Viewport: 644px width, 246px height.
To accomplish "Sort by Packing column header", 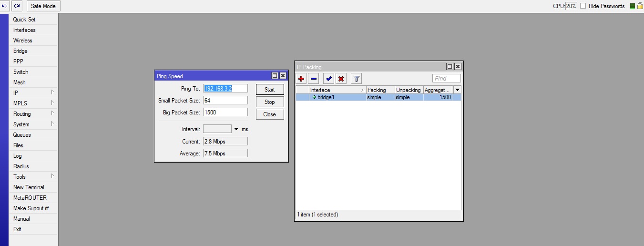I will [x=380, y=90].
